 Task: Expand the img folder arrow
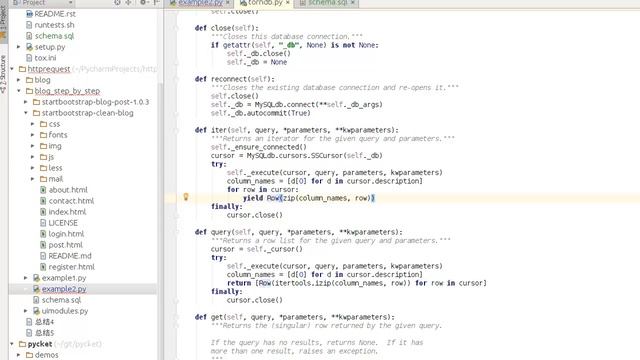click(32, 146)
